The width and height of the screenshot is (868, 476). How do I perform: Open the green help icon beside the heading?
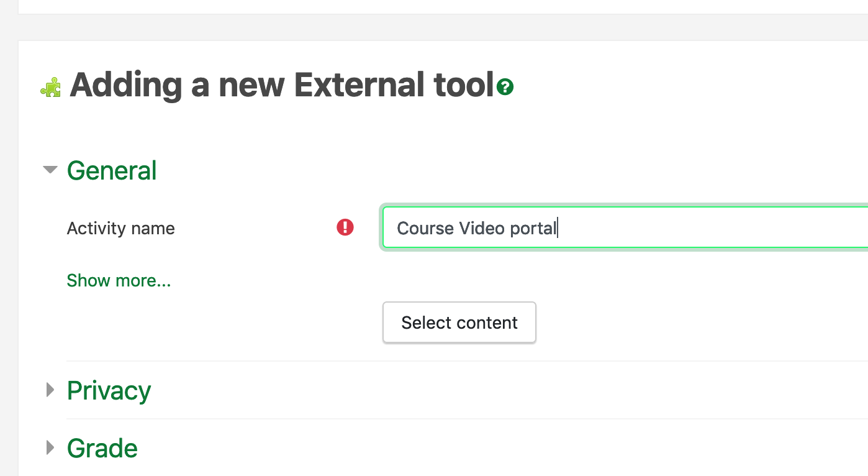coord(505,87)
